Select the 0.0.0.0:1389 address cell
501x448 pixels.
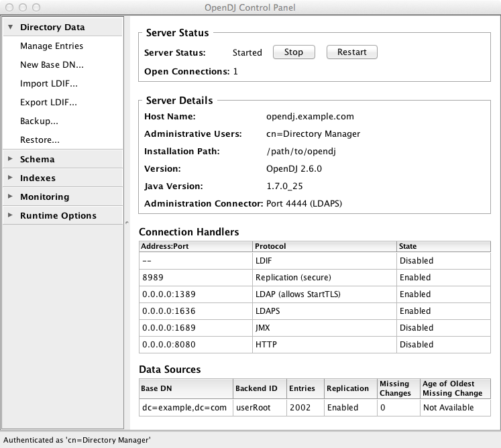click(196, 294)
